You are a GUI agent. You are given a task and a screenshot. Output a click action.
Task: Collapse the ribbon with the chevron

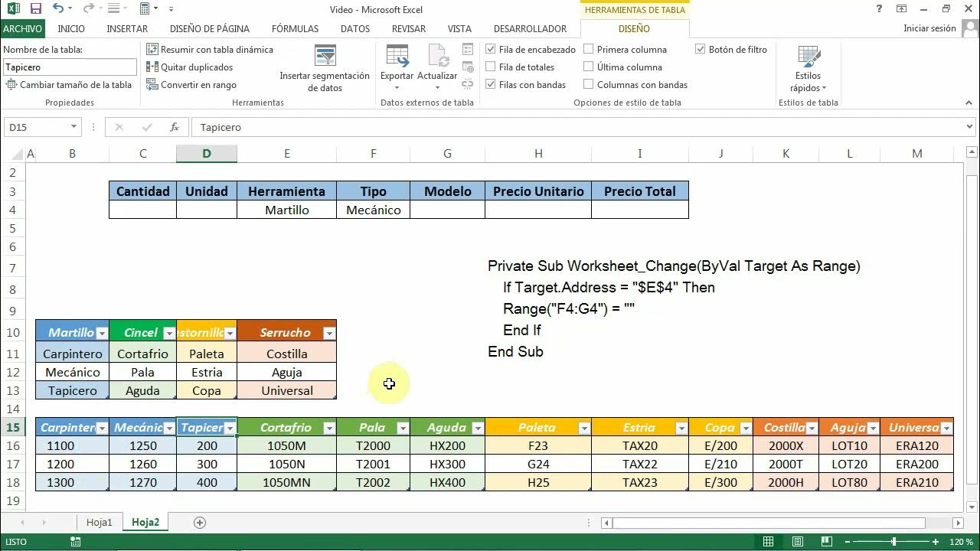coord(970,102)
